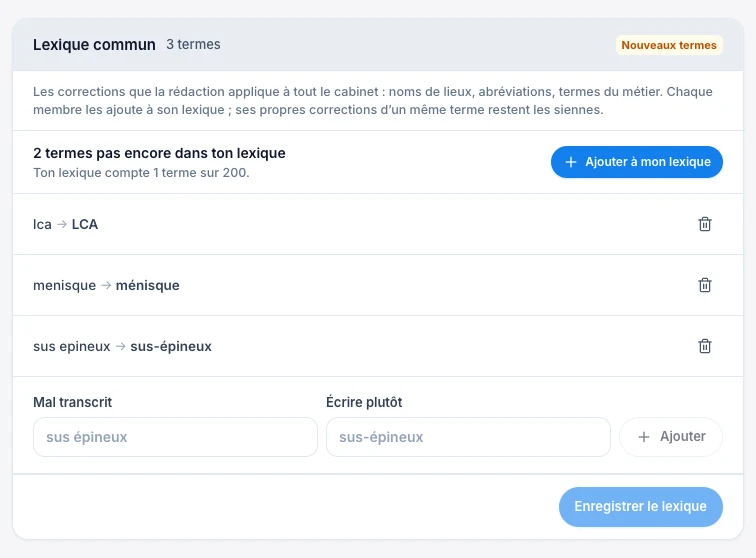Click Ajouter à mon lexique button

point(636,162)
